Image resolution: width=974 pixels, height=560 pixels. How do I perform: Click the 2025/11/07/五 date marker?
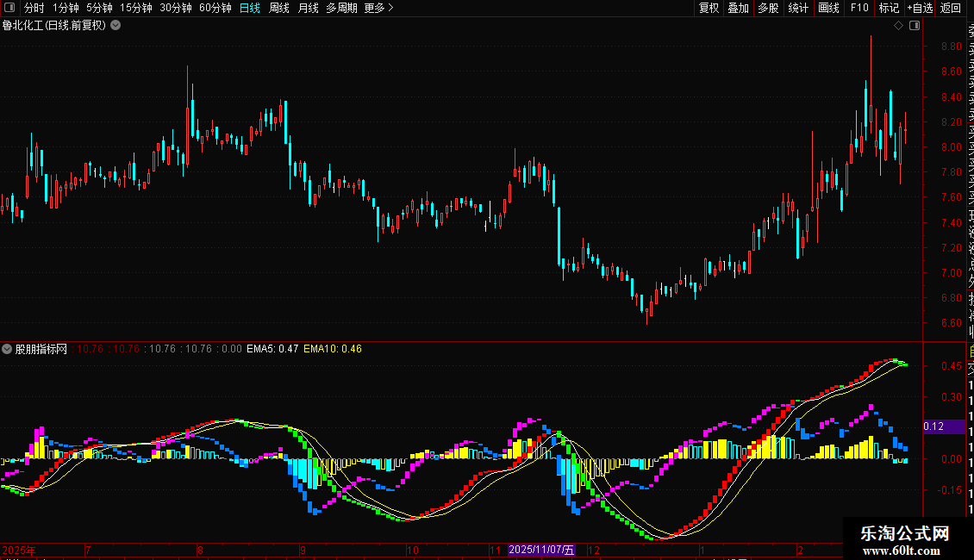pyautogui.click(x=541, y=550)
